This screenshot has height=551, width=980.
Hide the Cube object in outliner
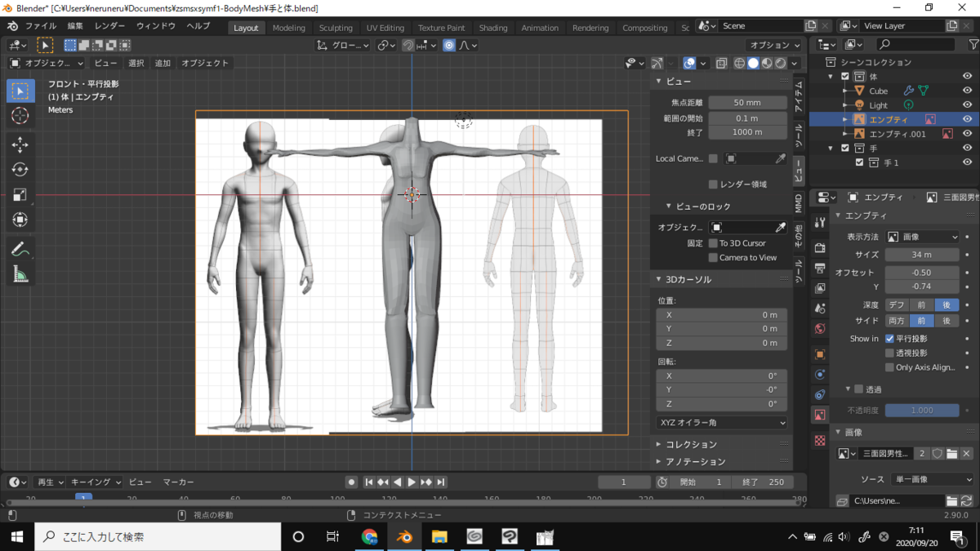(967, 91)
